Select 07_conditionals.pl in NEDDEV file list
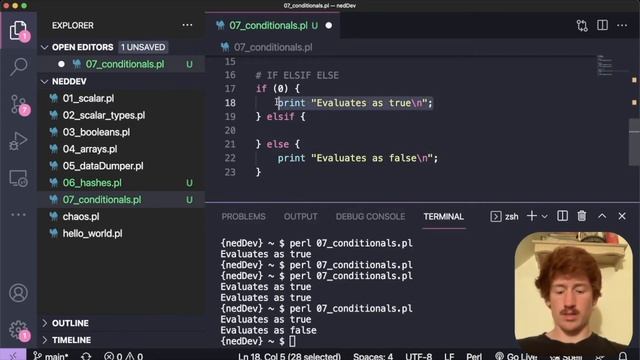 click(122, 200)
